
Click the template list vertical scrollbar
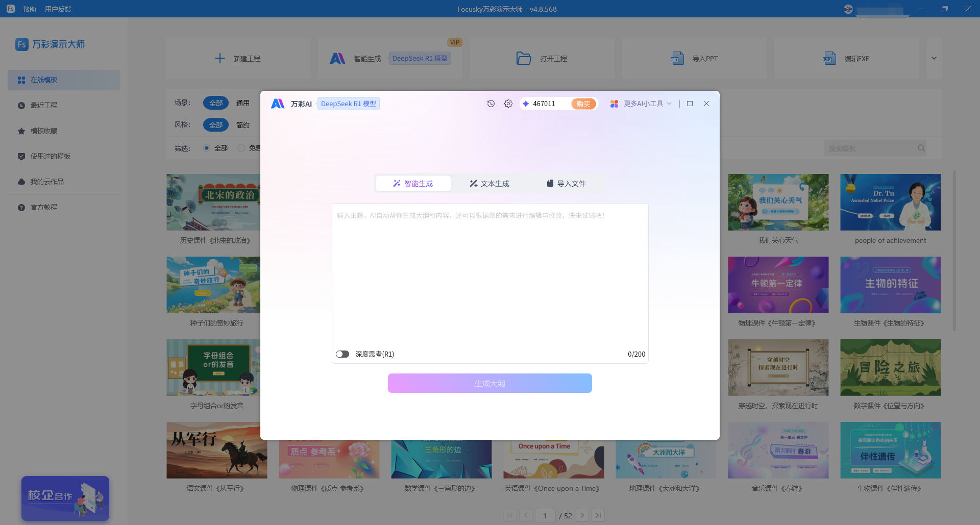tap(954, 250)
